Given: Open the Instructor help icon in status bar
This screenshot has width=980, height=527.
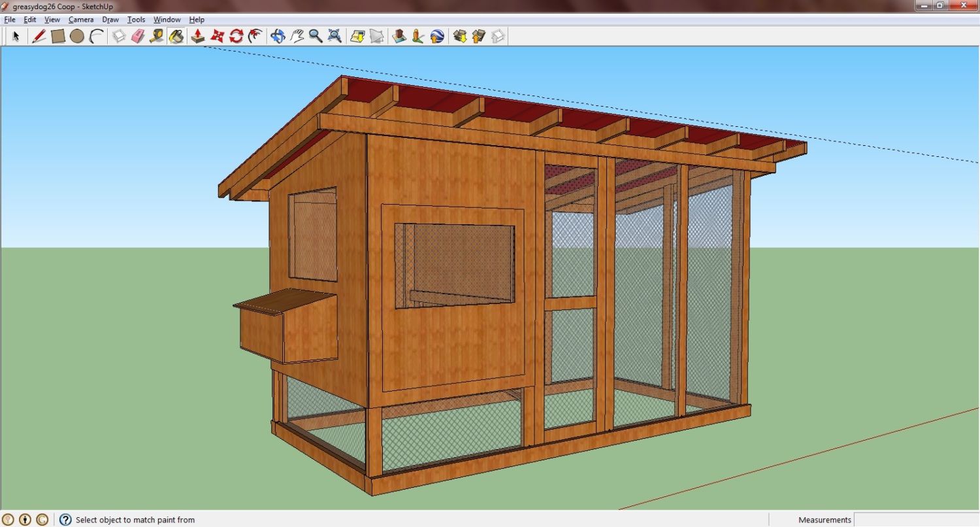Looking at the screenshot, I should click(x=65, y=520).
